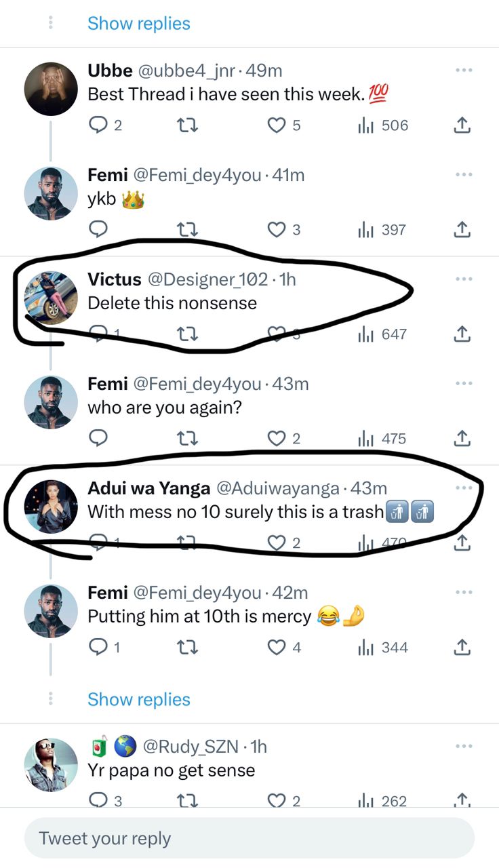The height and width of the screenshot is (868, 499).
Task: Share Femi's "who are you again?" tweet
Action: 461,439
